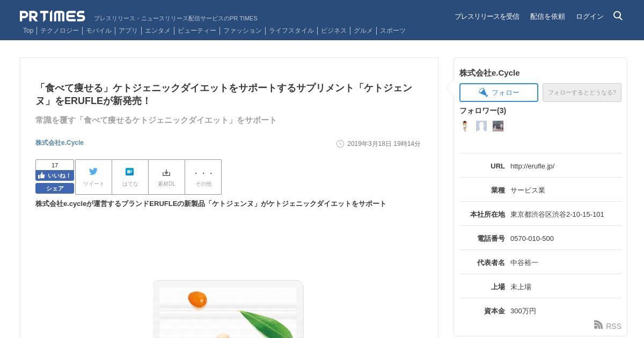644x338 pixels.
Task: Open the supplement product image
Action: [228, 309]
